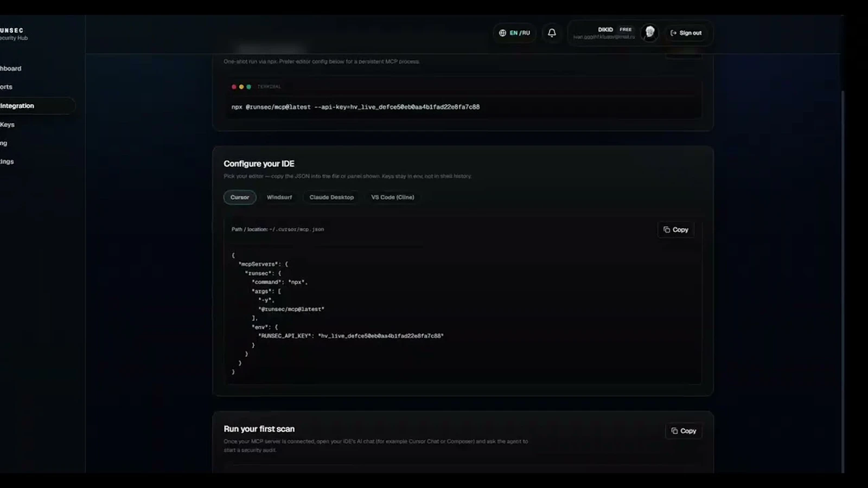The height and width of the screenshot is (488, 868).
Task: Click the RUNSEC_API_KEY value line
Action: click(351, 336)
